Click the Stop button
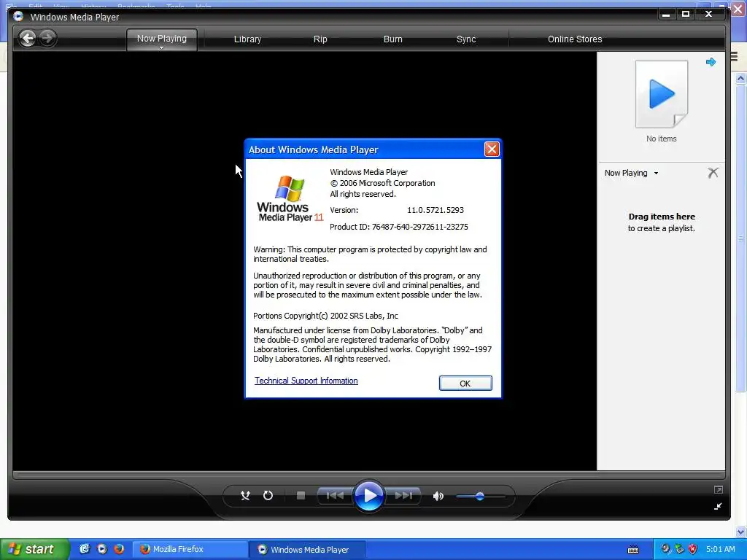The height and width of the screenshot is (560, 747). click(x=301, y=496)
